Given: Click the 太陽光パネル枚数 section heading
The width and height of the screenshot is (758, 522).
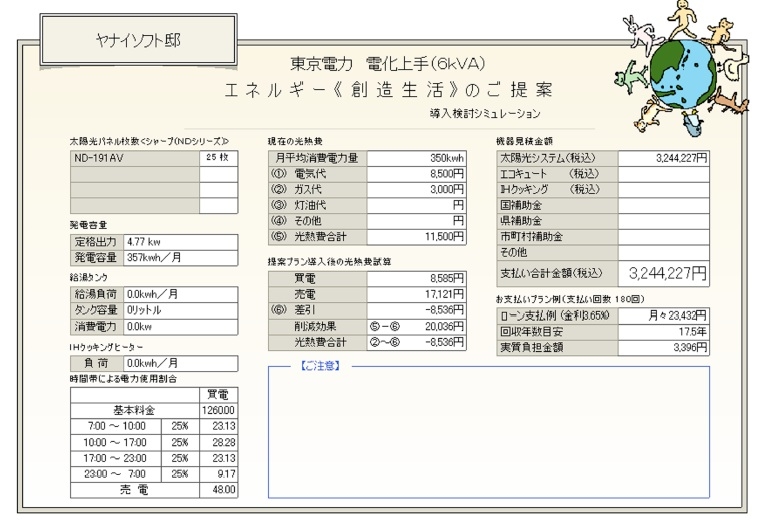Looking at the screenshot, I should click(x=149, y=142).
